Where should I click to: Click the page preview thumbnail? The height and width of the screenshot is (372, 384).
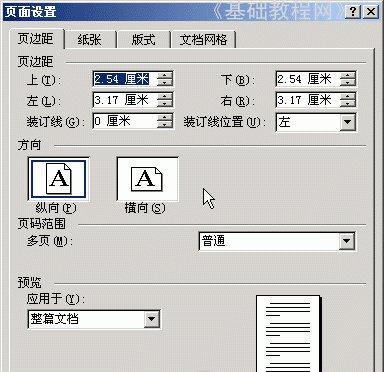(x=288, y=333)
